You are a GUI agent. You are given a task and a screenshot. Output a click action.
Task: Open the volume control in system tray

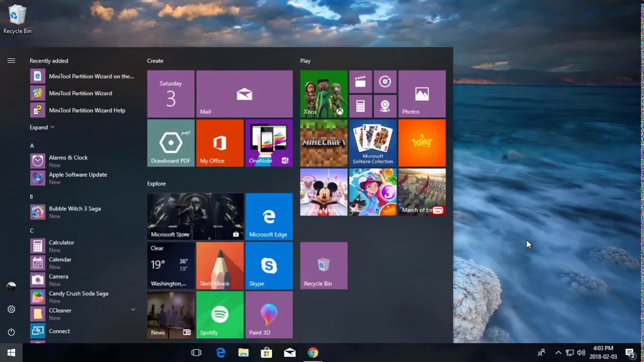(581, 352)
